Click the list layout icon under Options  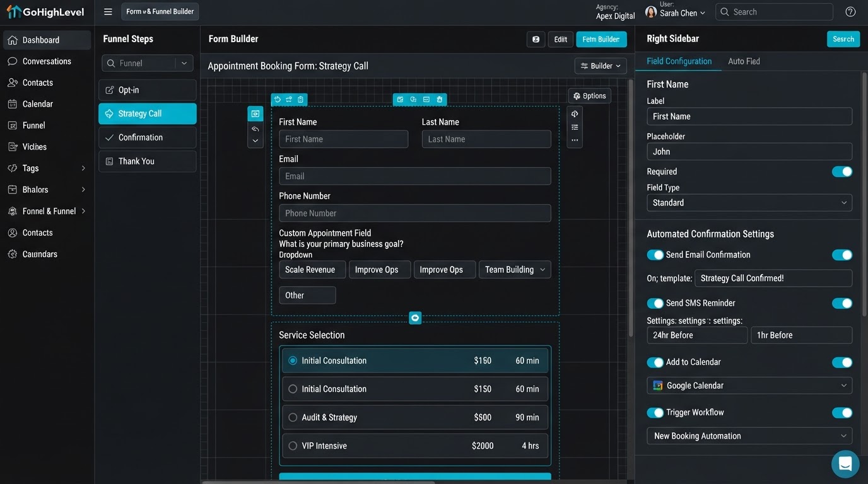pos(575,127)
